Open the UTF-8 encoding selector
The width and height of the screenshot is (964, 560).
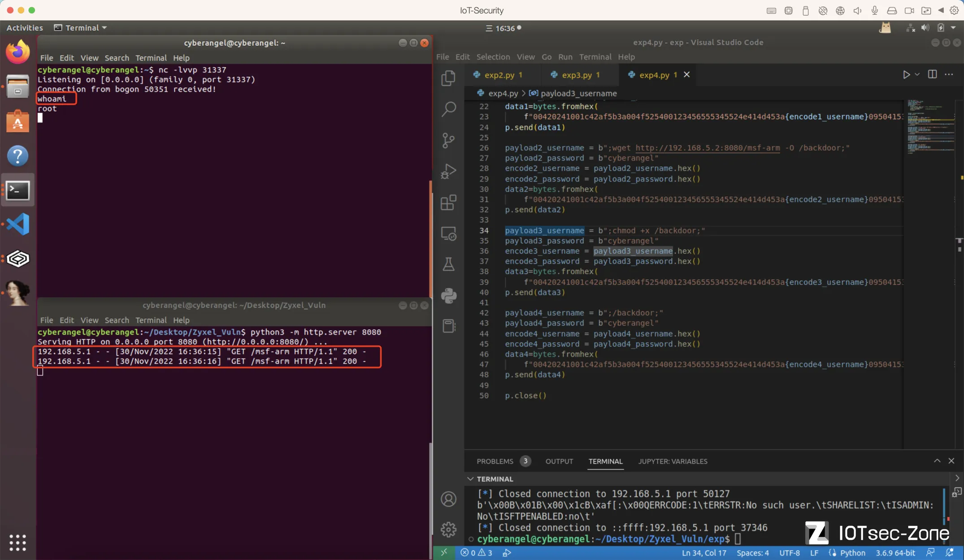[x=789, y=552]
